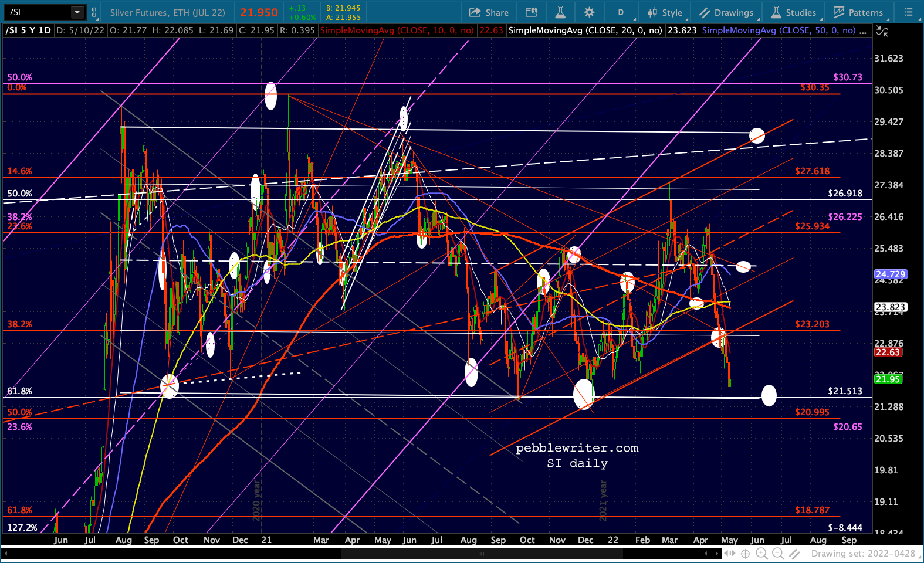Change the D timeframe aggregation

tap(621, 12)
